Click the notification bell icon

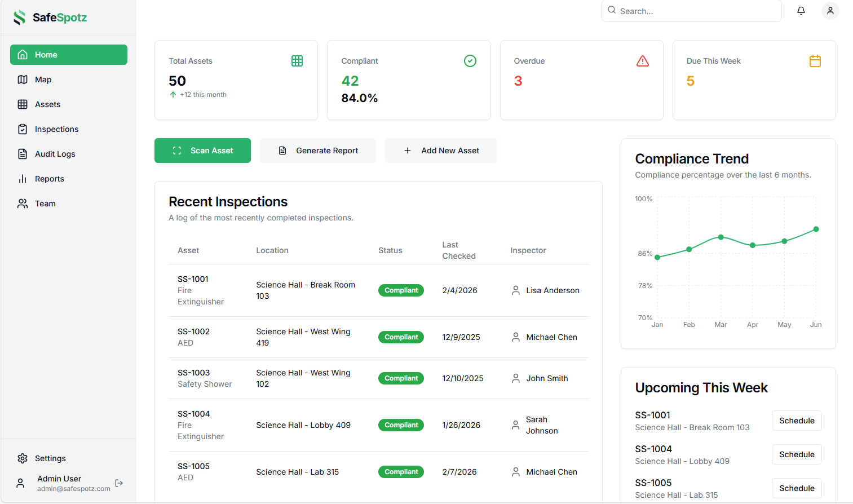tap(801, 11)
